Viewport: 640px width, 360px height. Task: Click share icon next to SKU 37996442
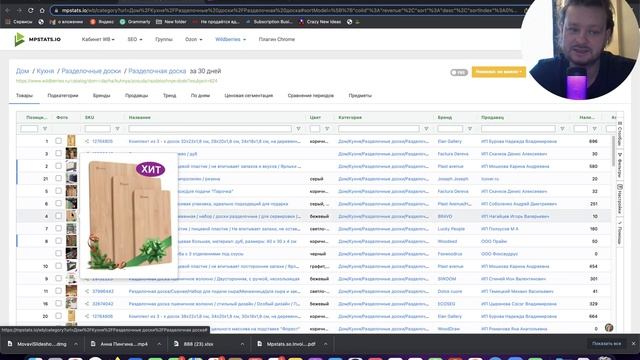pyautogui.click(x=87, y=291)
